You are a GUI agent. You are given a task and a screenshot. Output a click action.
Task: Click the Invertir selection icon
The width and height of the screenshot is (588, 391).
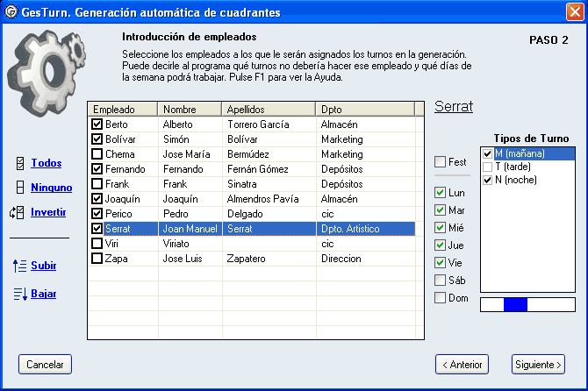coord(19,212)
